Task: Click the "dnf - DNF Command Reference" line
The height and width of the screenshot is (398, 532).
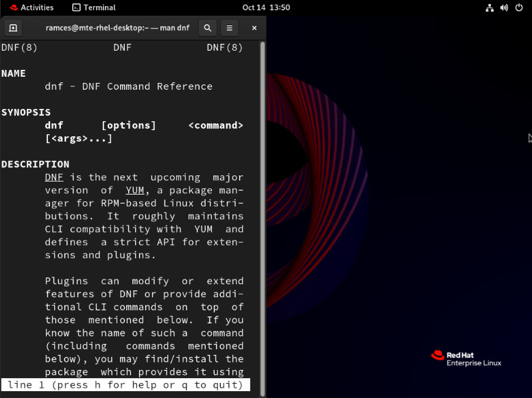Action: click(x=129, y=86)
